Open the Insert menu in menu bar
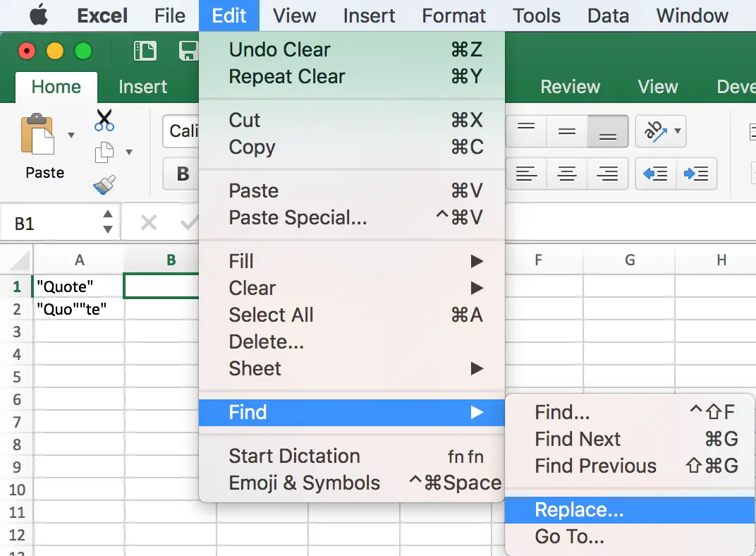 [369, 16]
